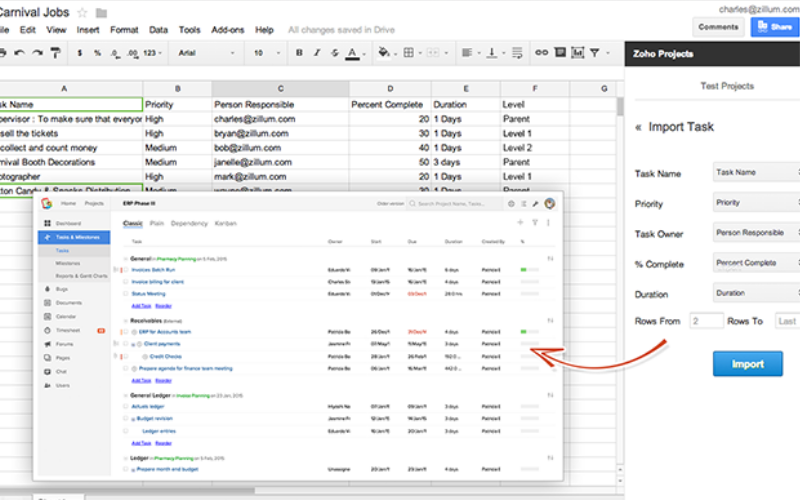
Task: Check the Status Meeting task checkbox
Action: [x=126, y=294]
